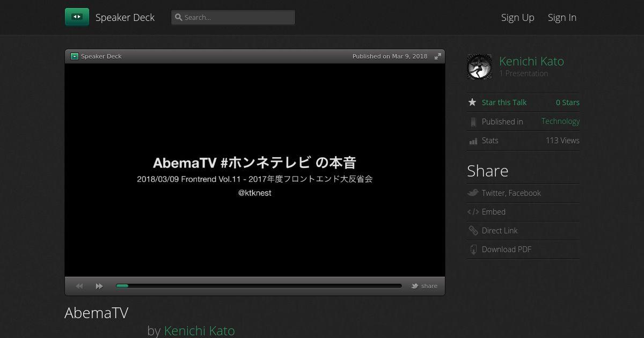Advance to the next slide
The width and height of the screenshot is (644, 338).
99,286
